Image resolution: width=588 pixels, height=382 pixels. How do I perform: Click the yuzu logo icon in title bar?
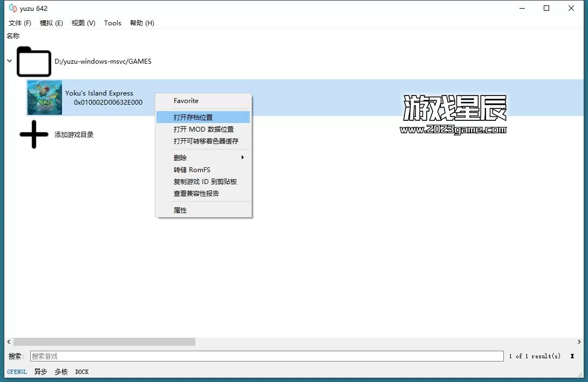[13, 8]
